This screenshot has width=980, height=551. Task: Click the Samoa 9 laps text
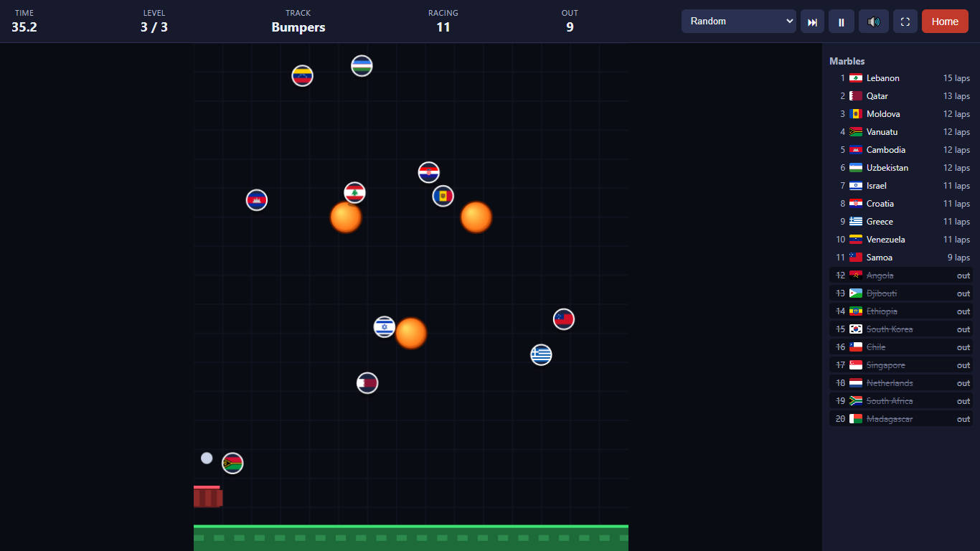958,258
